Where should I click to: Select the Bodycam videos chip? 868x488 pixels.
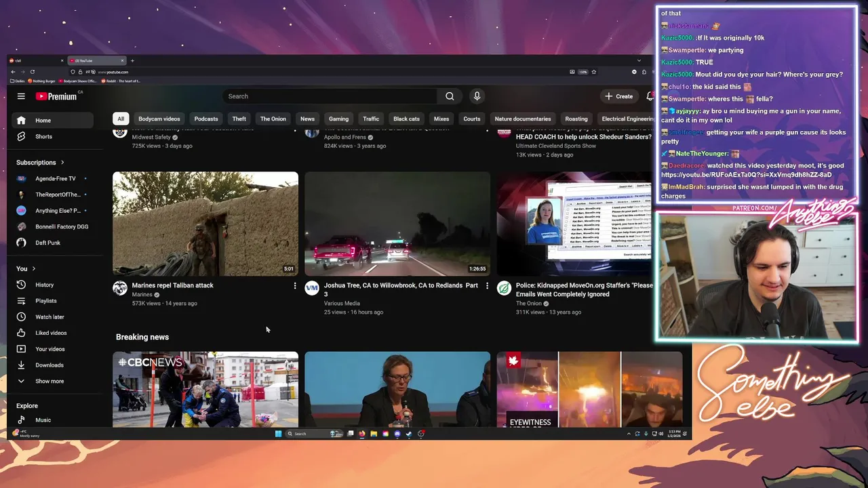(x=159, y=119)
